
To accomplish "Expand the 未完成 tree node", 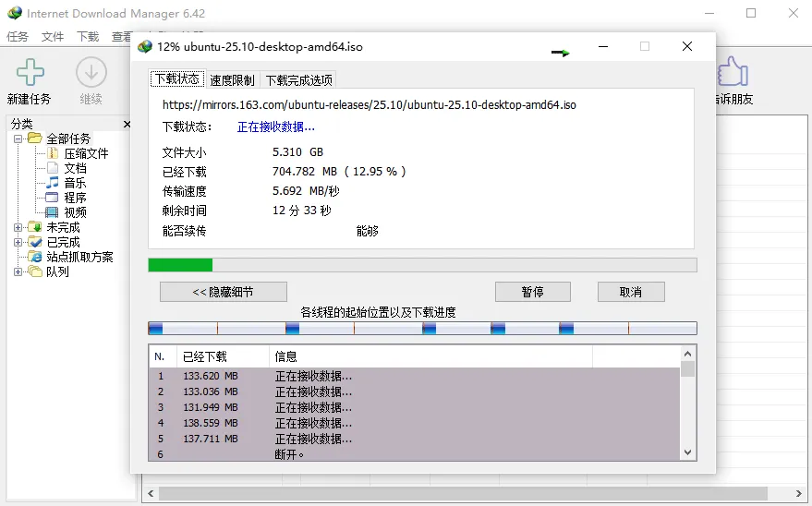I will (x=18, y=227).
